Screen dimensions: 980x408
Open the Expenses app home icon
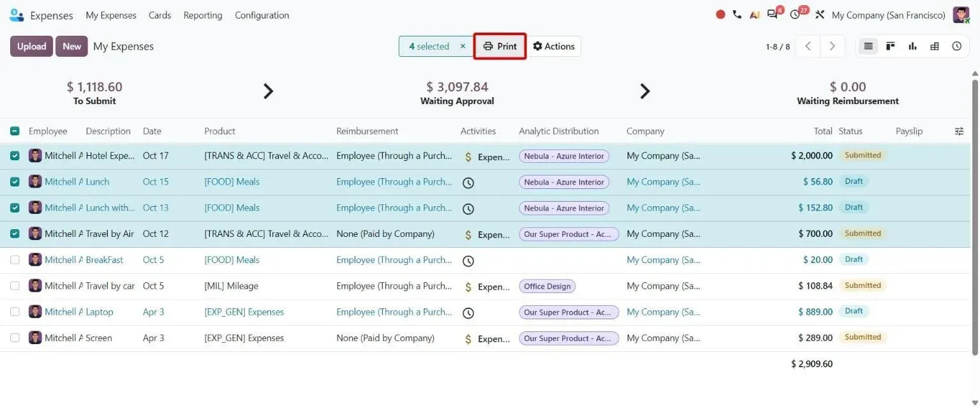(17, 15)
